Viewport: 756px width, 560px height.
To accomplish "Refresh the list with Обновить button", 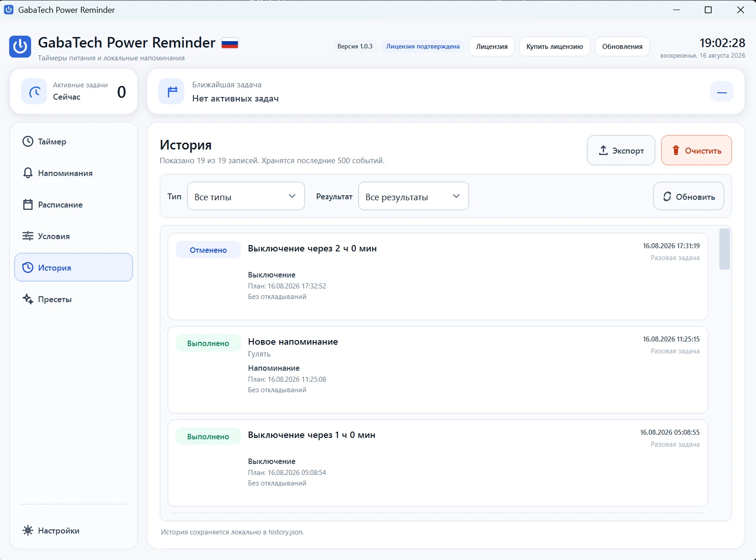I will coord(689,196).
